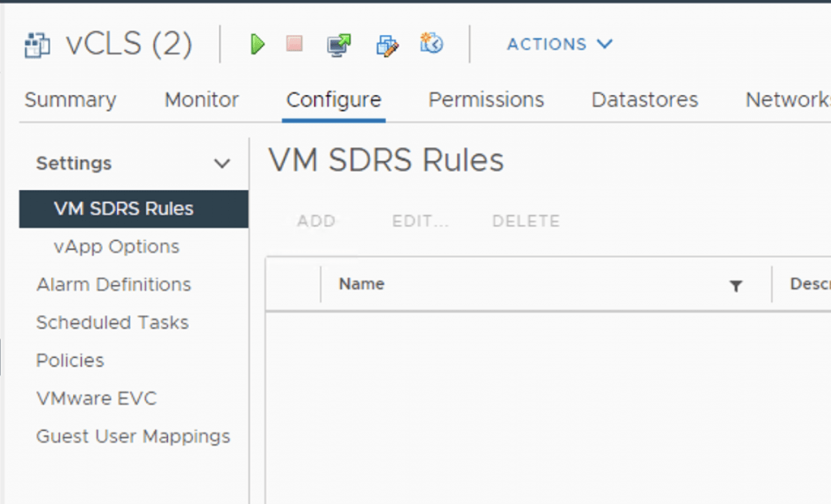831x504 pixels.
Task: Click the ADD rule button
Action: point(316,221)
